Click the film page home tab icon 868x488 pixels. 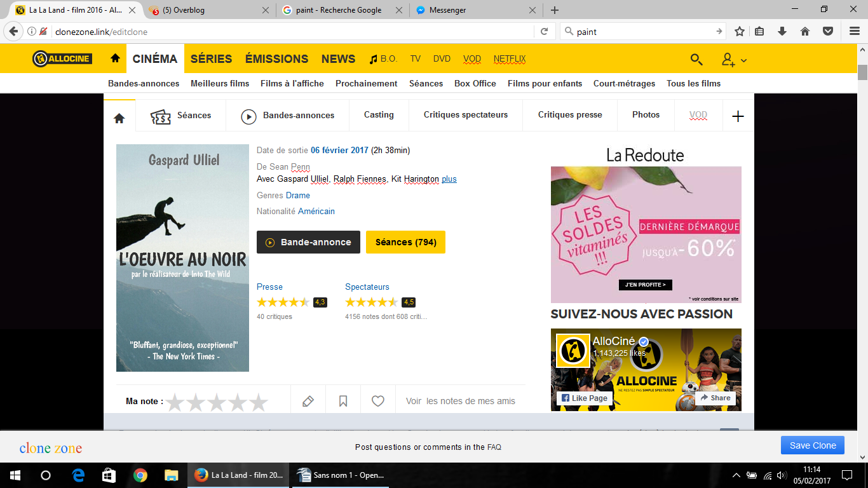click(119, 118)
